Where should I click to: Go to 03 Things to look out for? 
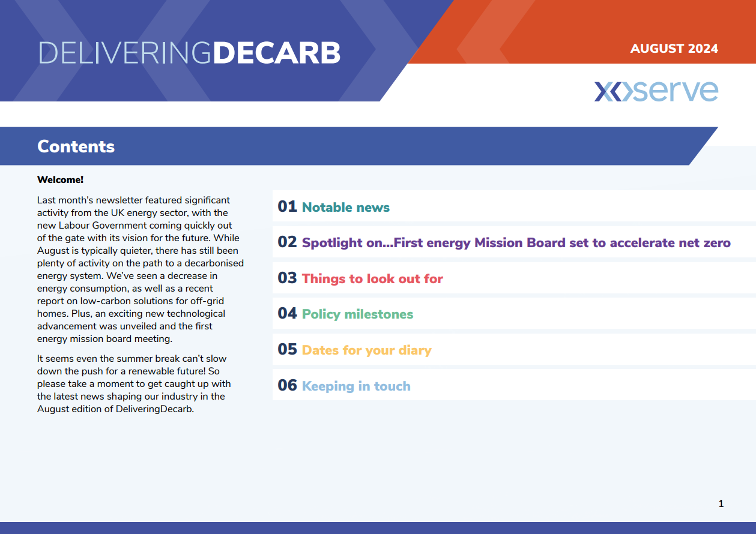point(514,278)
